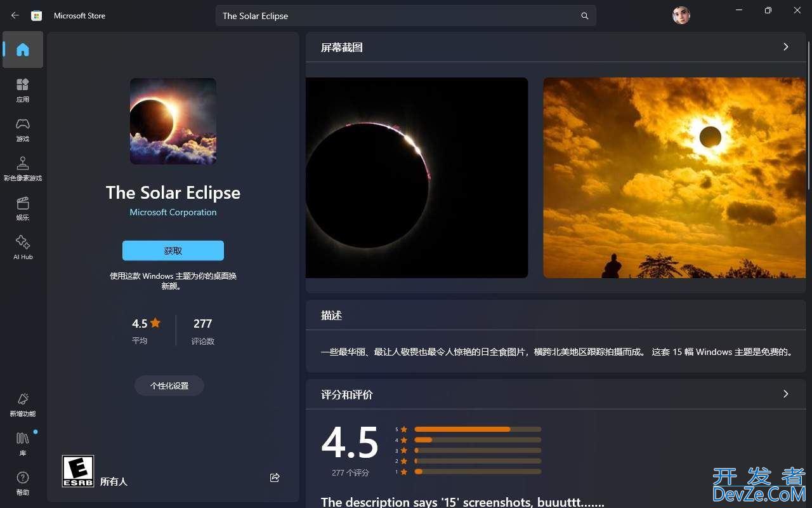Open the user profile avatar
Image resolution: width=812 pixels, height=508 pixels.
[681, 15]
